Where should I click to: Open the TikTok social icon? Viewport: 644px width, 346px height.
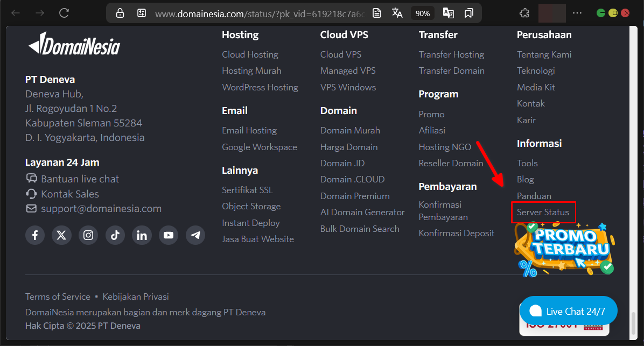tap(115, 235)
